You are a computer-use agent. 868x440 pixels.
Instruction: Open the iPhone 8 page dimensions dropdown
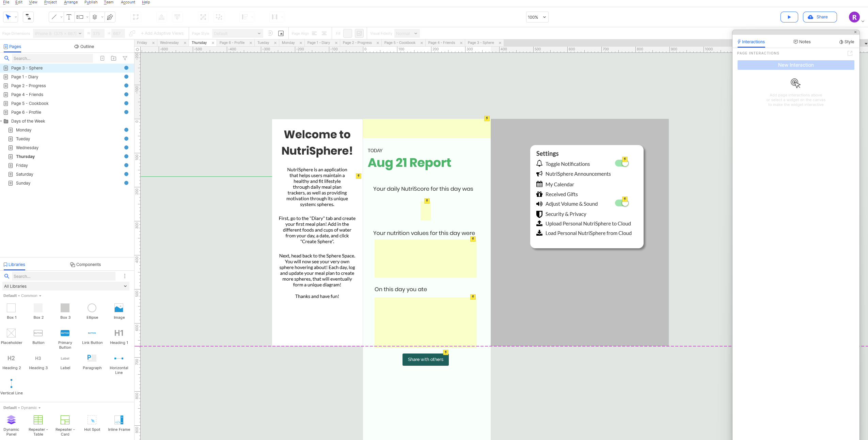(x=58, y=33)
